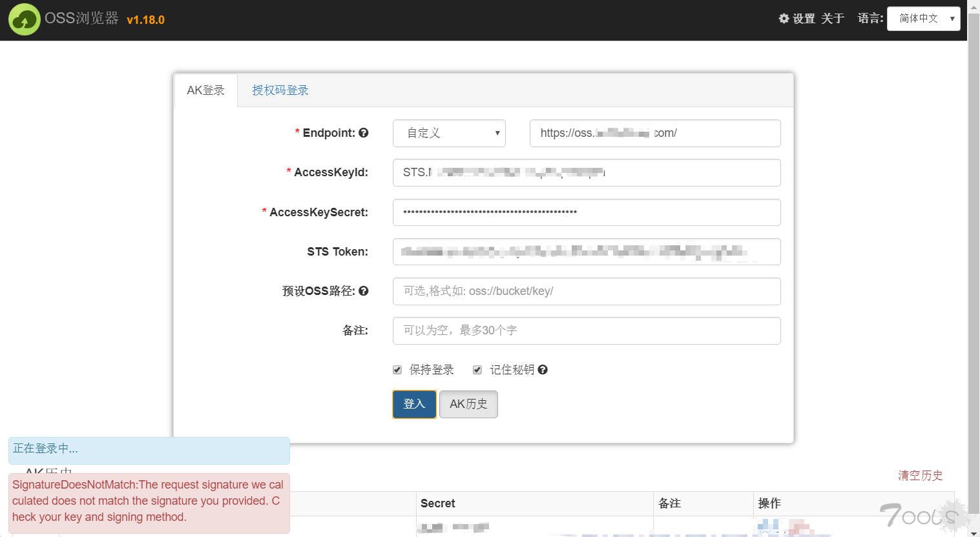
Task: Toggle the 记住秘钥 checkbox
Action: pos(477,370)
